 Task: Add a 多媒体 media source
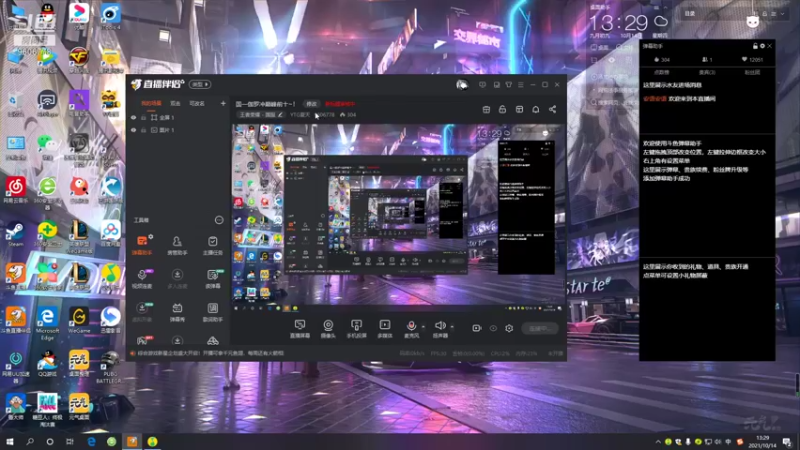385,329
